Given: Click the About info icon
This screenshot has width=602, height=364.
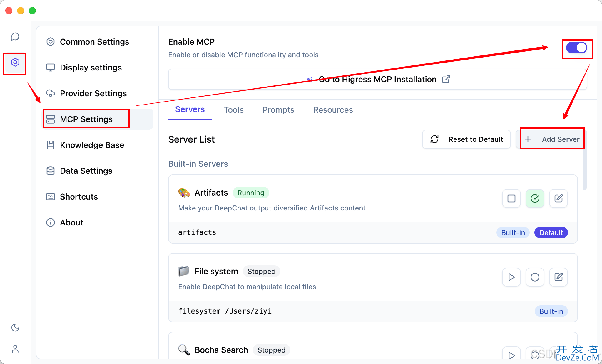Looking at the screenshot, I should [x=51, y=223].
